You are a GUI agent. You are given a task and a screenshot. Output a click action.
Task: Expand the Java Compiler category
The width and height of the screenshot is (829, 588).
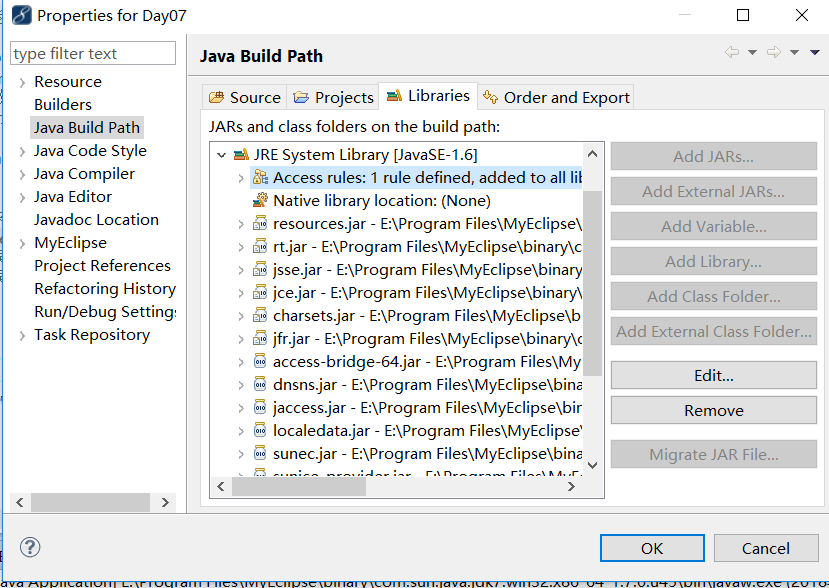coord(22,174)
